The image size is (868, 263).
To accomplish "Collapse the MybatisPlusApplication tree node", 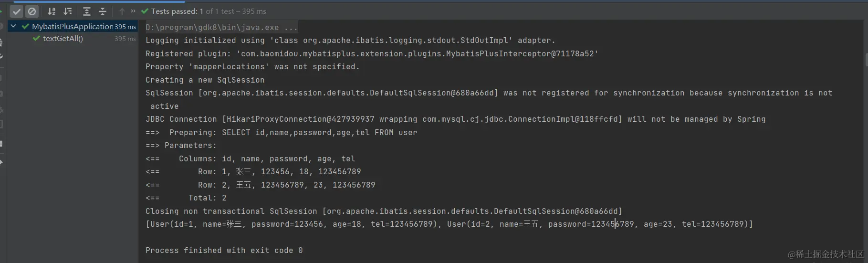I will pyautogui.click(x=13, y=26).
